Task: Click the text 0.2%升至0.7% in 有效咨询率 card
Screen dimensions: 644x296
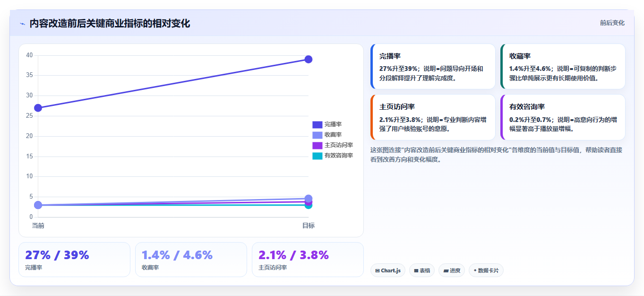Action: 530,119
